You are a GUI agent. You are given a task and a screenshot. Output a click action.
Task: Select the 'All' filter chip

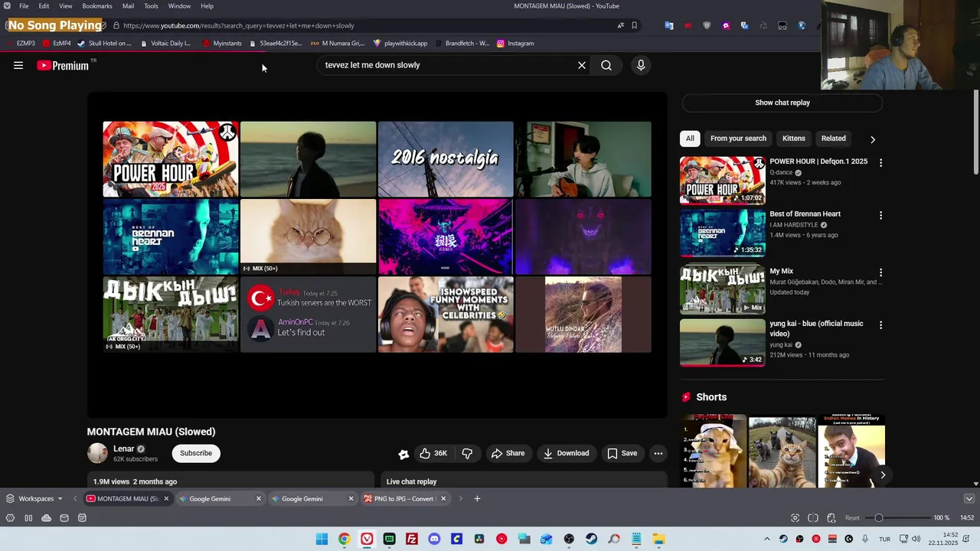pos(690,139)
